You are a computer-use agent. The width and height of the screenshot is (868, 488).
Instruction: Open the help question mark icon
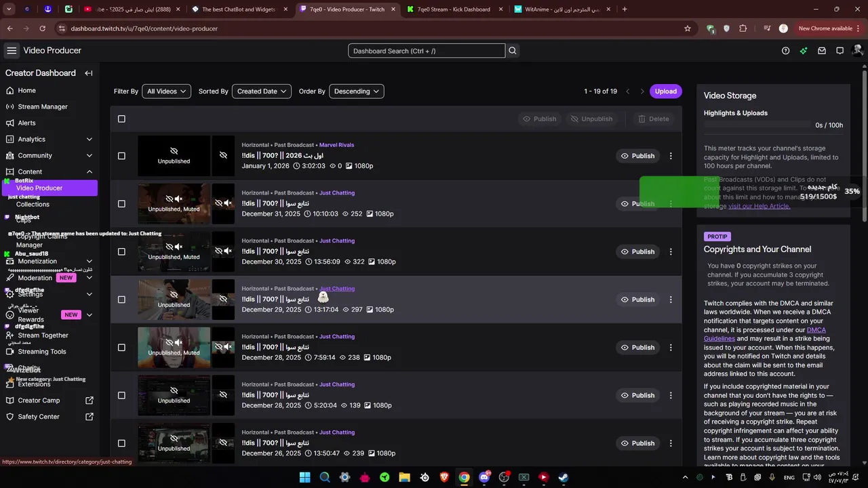pos(786,51)
